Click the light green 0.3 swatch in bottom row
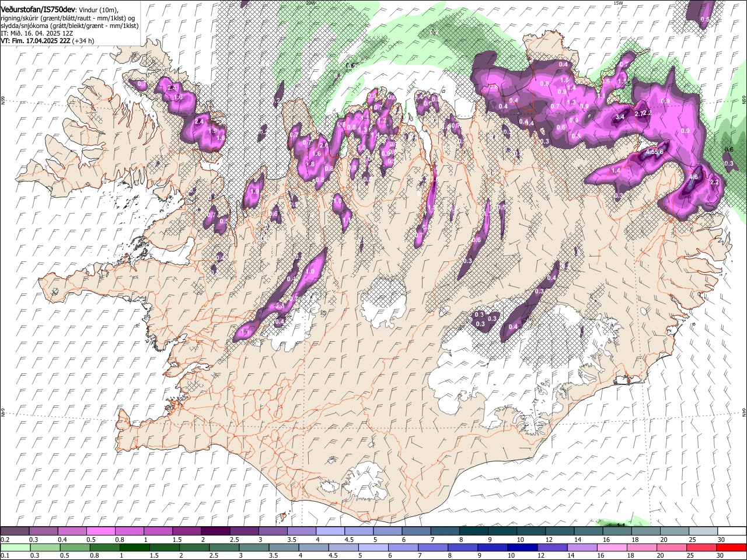The image size is (747, 560). pos(45,547)
